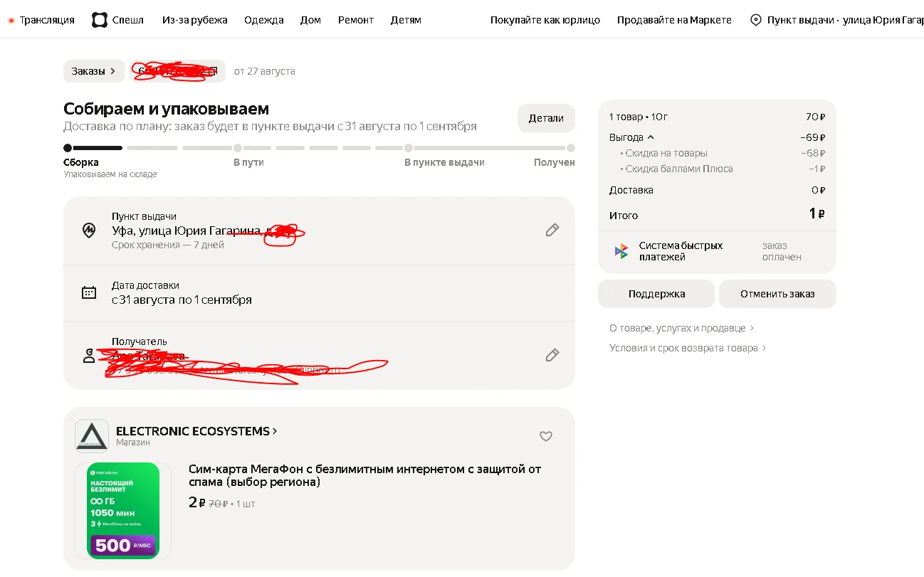
Task: Open the Одежда category
Action: 263,20
